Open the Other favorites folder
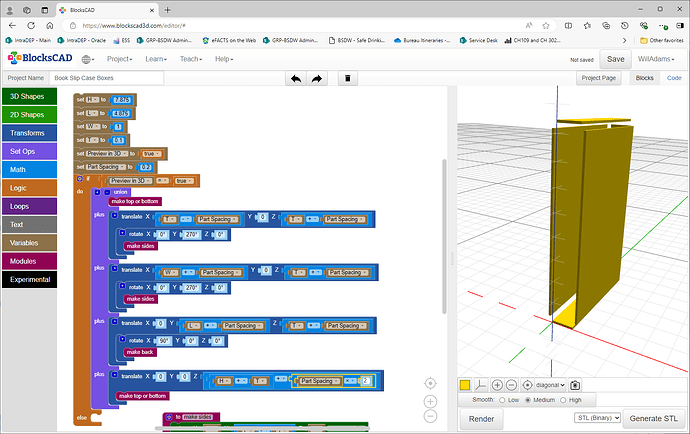Image resolution: width=690 pixels, height=434 pixels. 662,40
